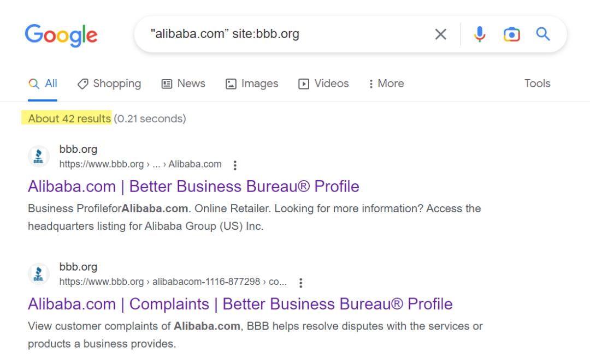Click BBB favicon of second result
590x364 pixels.
click(x=38, y=275)
